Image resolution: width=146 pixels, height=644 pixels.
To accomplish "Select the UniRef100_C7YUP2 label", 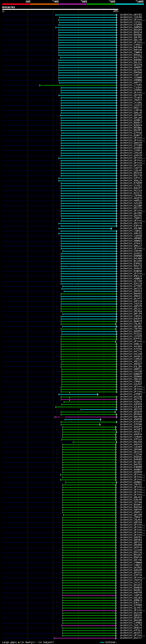I will point(131,85).
